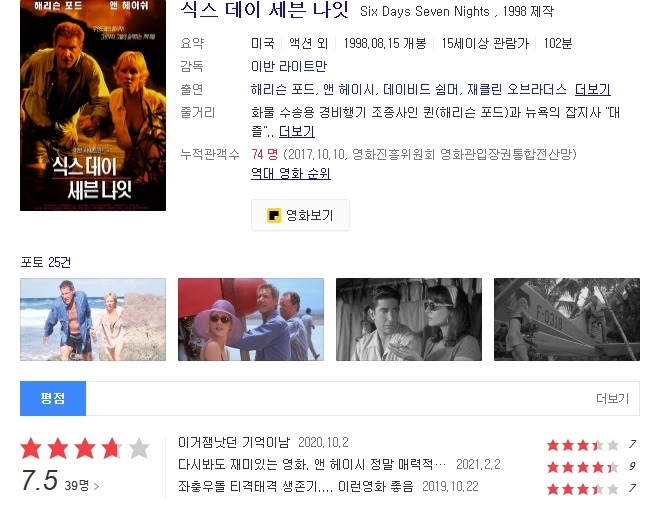Click star rating of the 2020.10.2 review
Viewport: 660px width, 508px height.
[583, 444]
